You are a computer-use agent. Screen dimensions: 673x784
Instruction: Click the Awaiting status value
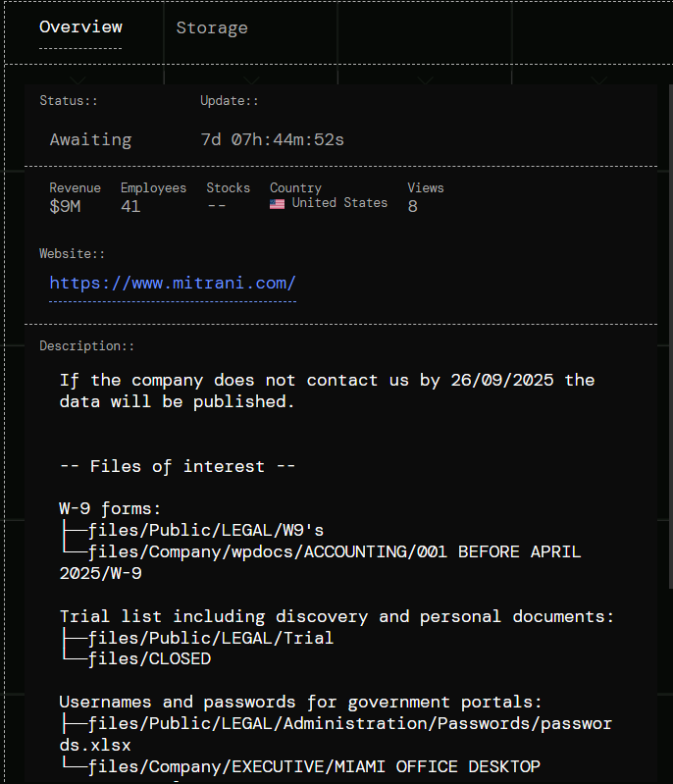point(90,139)
